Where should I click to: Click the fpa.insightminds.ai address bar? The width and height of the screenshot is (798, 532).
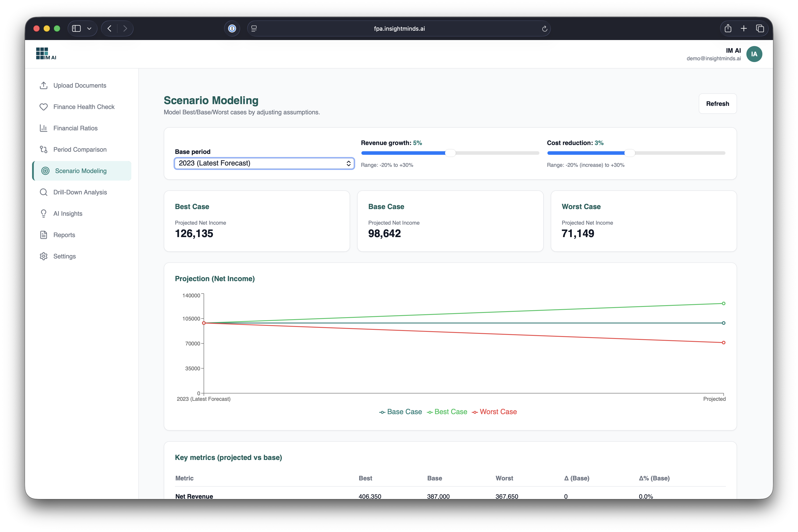(x=399, y=29)
